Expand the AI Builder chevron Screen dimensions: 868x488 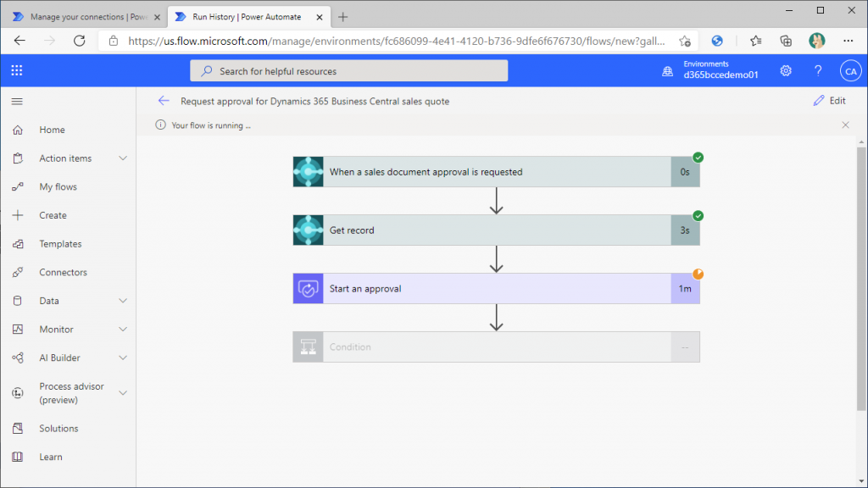(123, 358)
